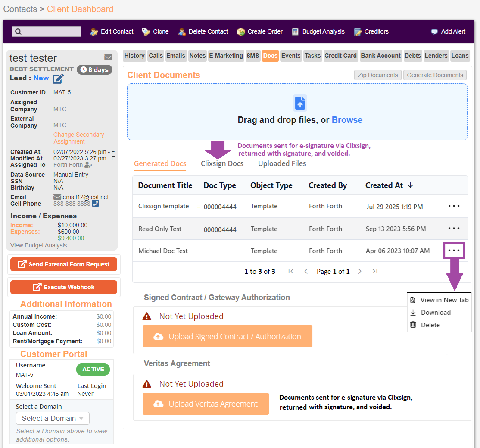
Task: Select the Clixsign Docs sub-tab
Action: (x=222, y=163)
